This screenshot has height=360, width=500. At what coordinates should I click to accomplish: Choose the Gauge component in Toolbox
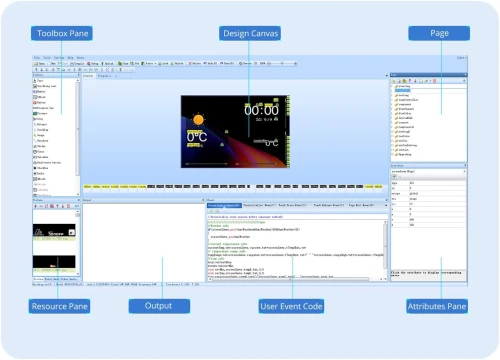click(39, 135)
